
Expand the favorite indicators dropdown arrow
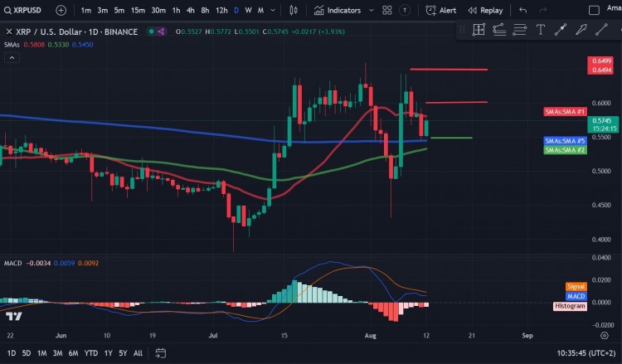click(x=372, y=10)
